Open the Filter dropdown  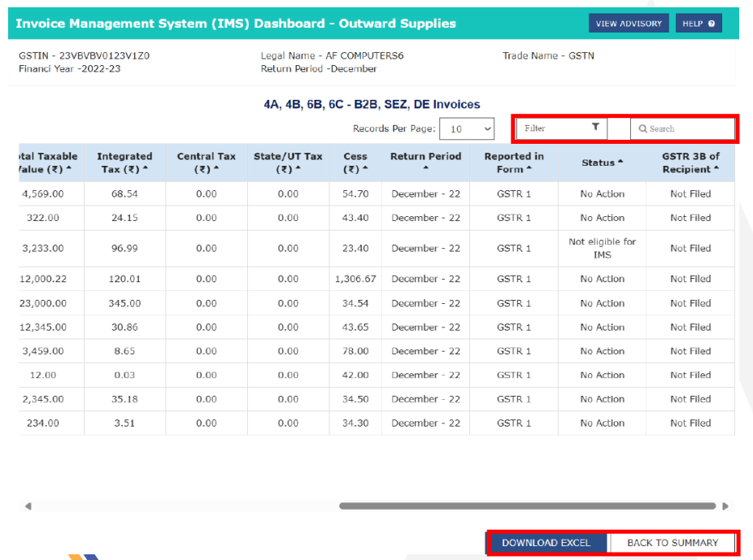click(562, 128)
